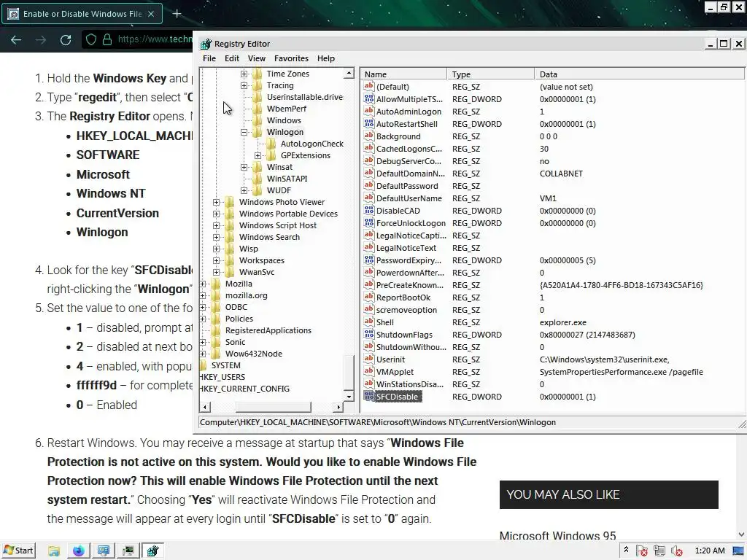
Task: Click the Start button
Action: tap(18, 551)
